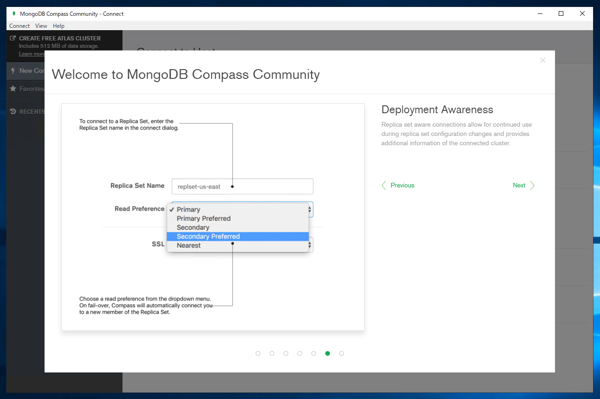Viewport: 600px width, 399px height.
Task: Click the New Connection lightning icon
Action: 13,71
